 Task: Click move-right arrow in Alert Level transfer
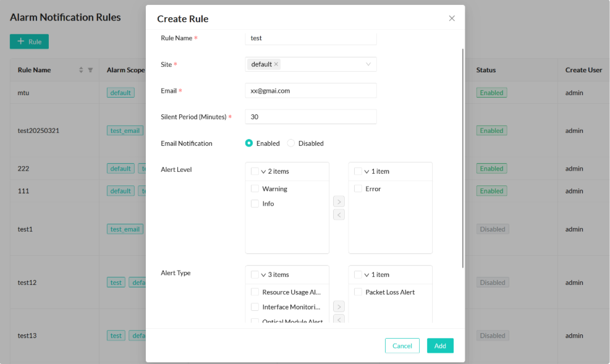pyautogui.click(x=339, y=201)
